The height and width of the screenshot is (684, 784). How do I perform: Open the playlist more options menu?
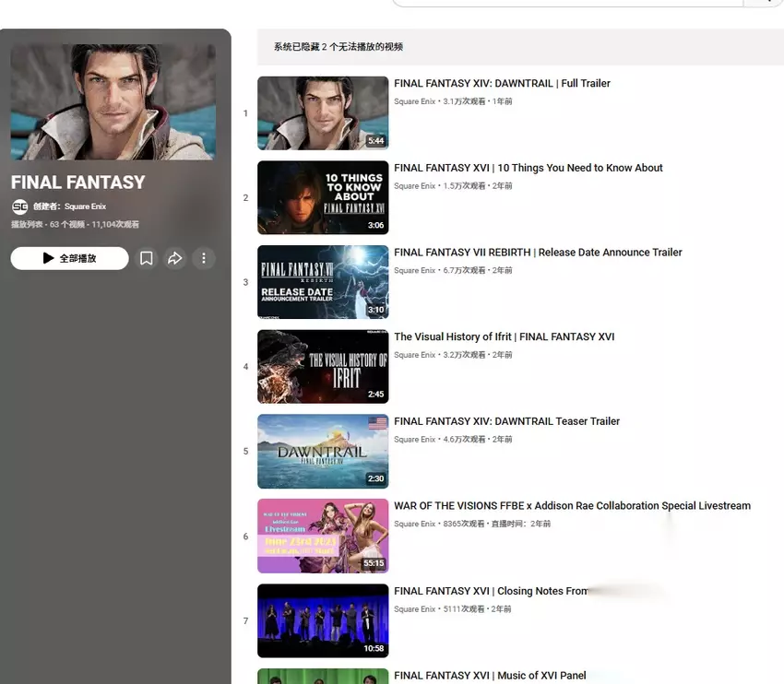204,259
